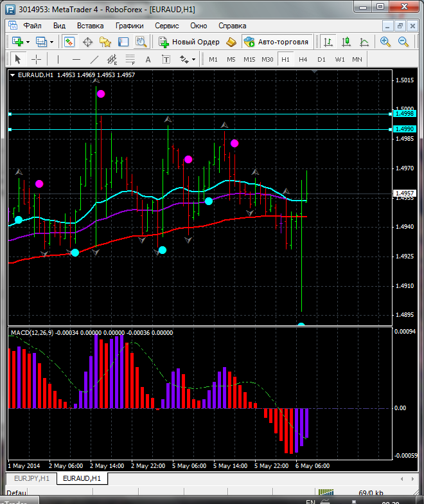Toggle the Strategy Tester icon
Screen dimensions: 424x504
141,42
